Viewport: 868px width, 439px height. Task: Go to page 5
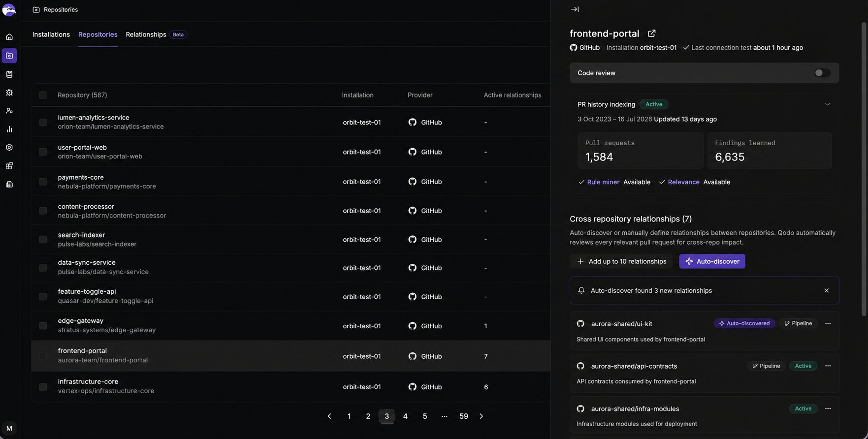[424, 416]
